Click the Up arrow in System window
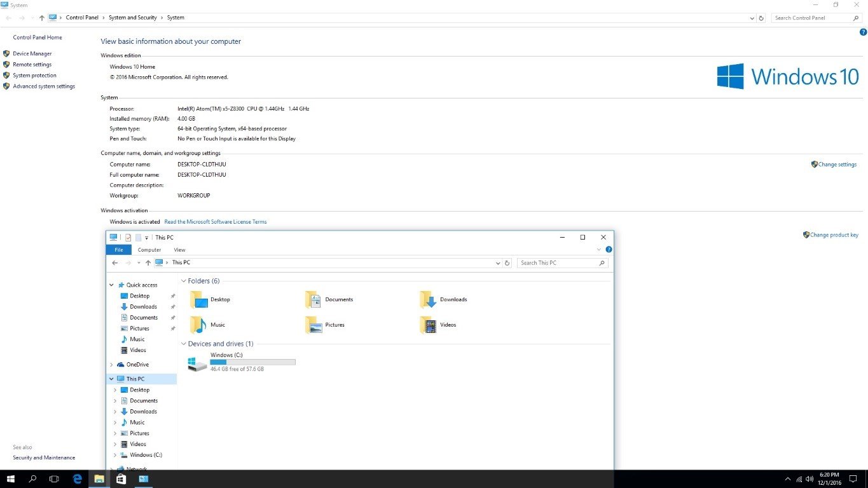Image resolution: width=868 pixels, height=488 pixels. pos(42,18)
